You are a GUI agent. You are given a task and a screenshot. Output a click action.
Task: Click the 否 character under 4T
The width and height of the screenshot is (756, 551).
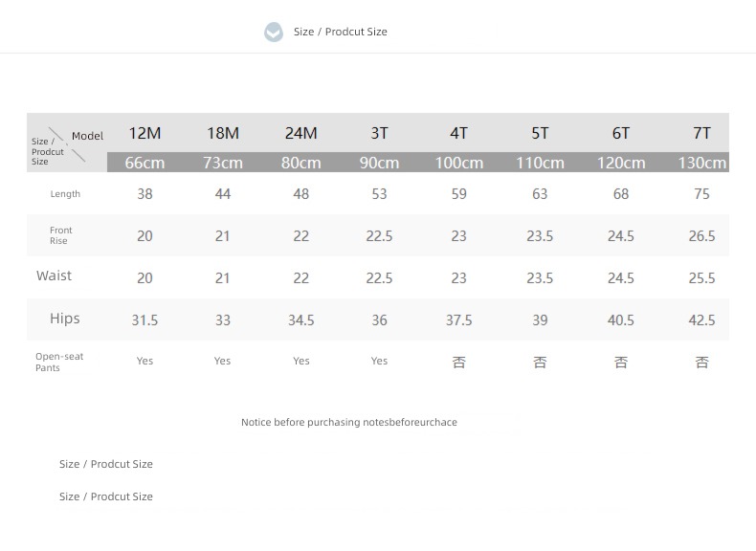(459, 362)
